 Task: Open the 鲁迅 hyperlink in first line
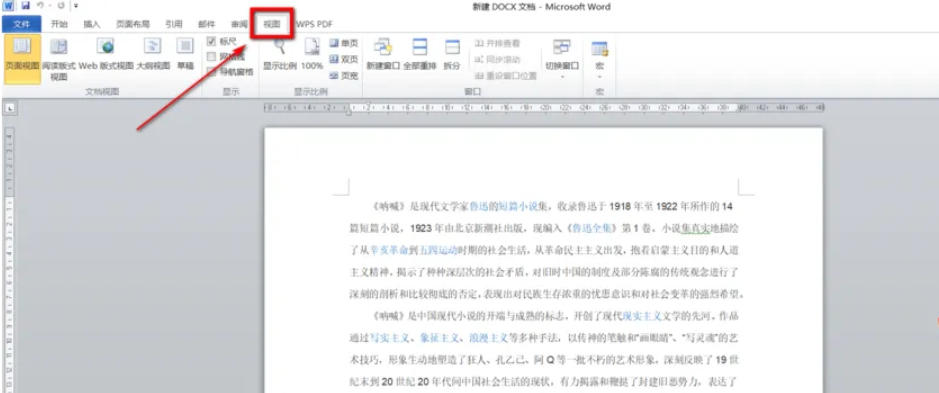click(x=478, y=207)
